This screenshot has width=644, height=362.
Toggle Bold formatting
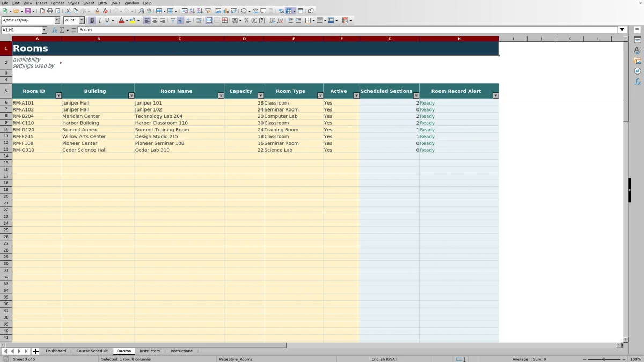click(92, 20)
